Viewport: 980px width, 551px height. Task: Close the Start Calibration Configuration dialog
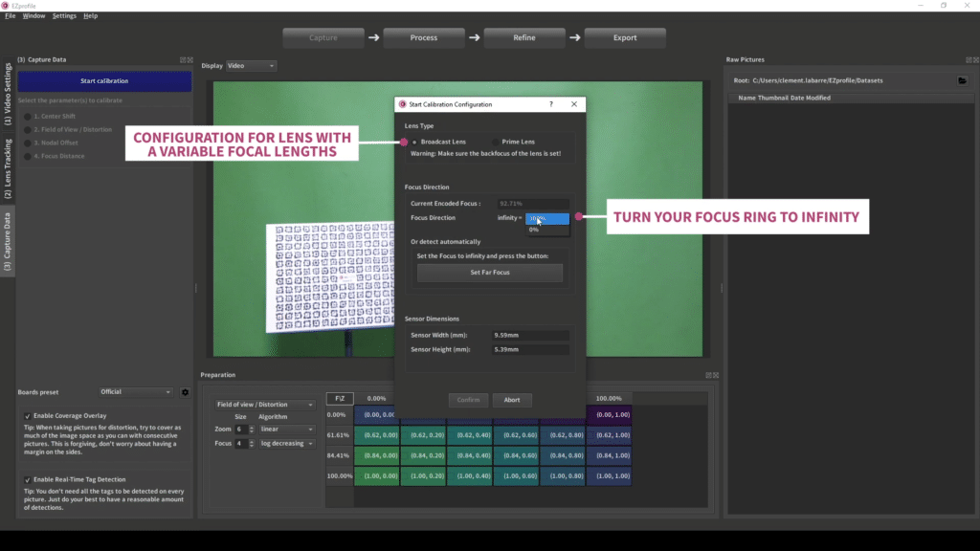(574, 103)
